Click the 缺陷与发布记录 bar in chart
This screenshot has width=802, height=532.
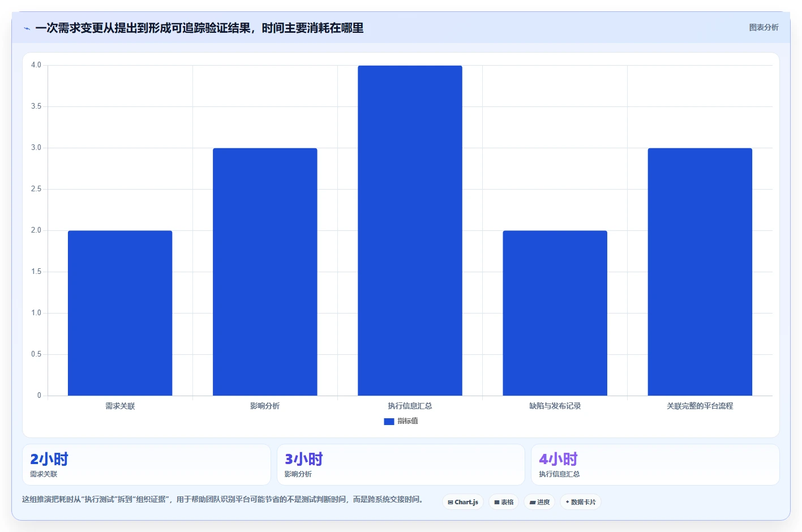(x=555, y=313)
